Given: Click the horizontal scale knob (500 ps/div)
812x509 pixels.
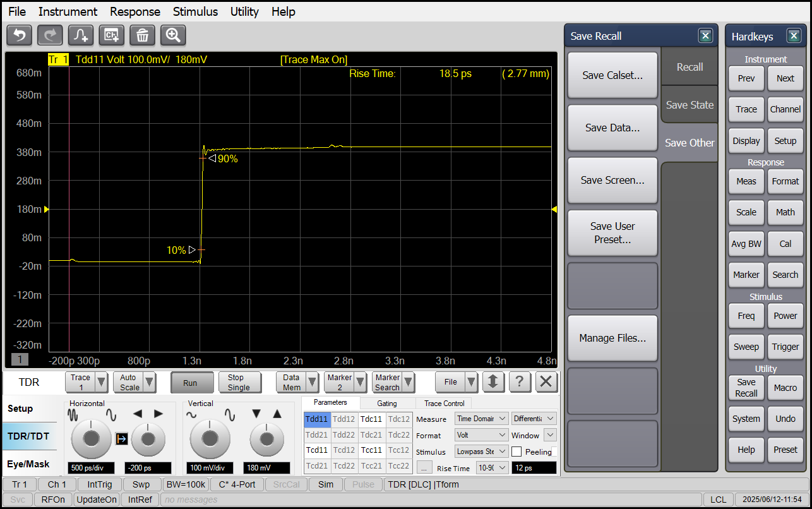Looking at the screenshot, I should click(x=91, y=439).
